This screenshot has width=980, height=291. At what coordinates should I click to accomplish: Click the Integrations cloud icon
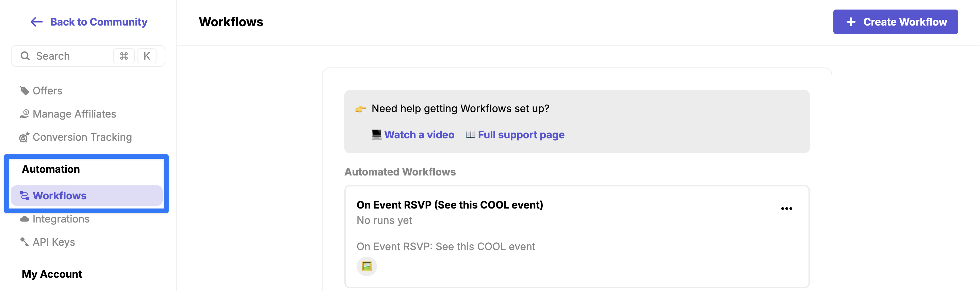pos(24,219)
